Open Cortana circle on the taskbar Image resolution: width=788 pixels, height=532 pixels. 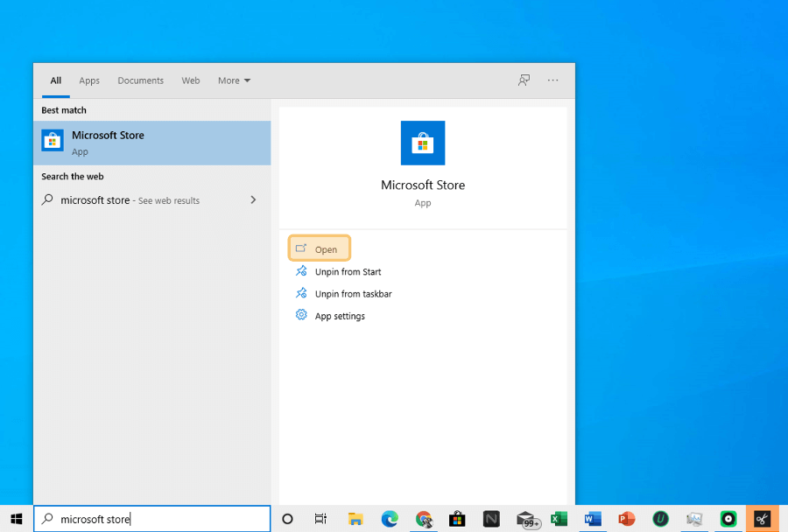[287, 518]
